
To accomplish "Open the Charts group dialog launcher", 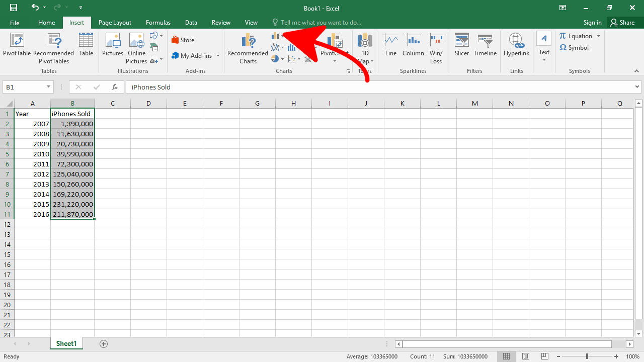I will pos(348,71).
